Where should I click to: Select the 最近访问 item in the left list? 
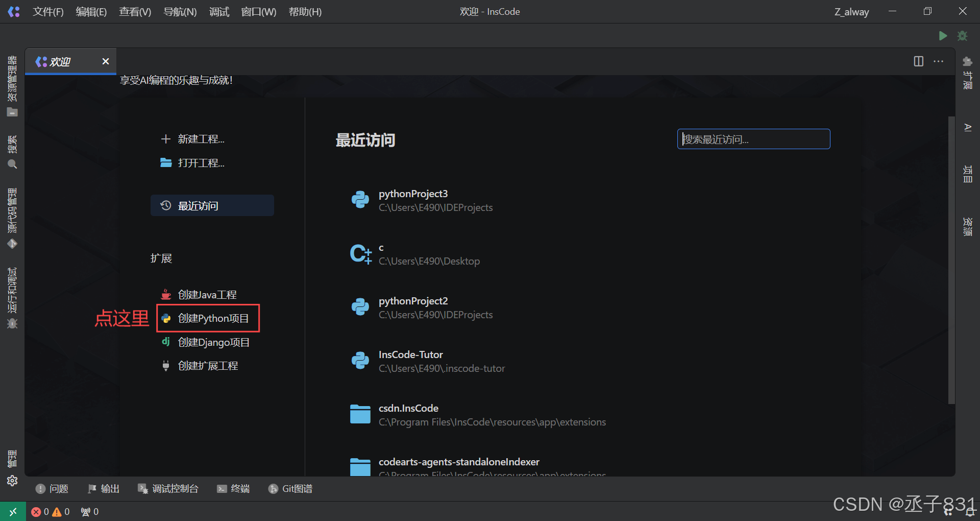212,205
